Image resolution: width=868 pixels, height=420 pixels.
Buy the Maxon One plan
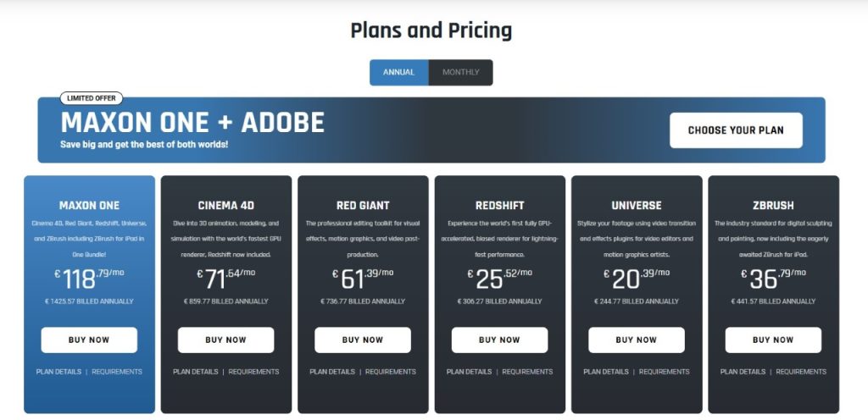89,340
